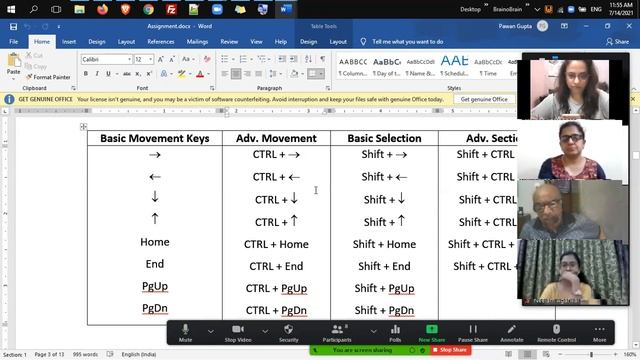The height and width of the screenshot is (360, 640).
Task: Show paragraph marks and hidden symbols
Action: pos(322,60)
